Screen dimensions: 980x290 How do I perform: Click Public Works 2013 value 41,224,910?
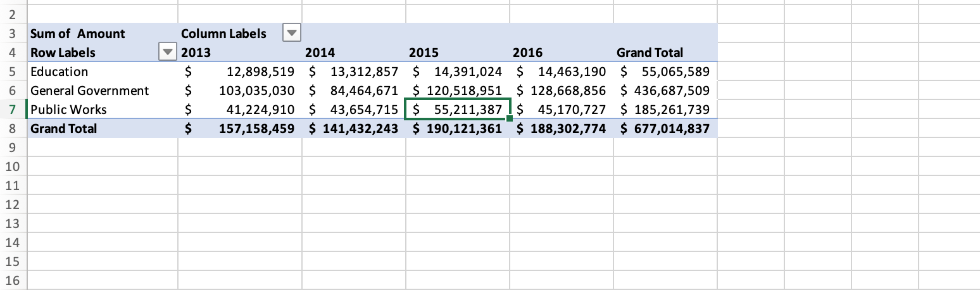[241, 110]
